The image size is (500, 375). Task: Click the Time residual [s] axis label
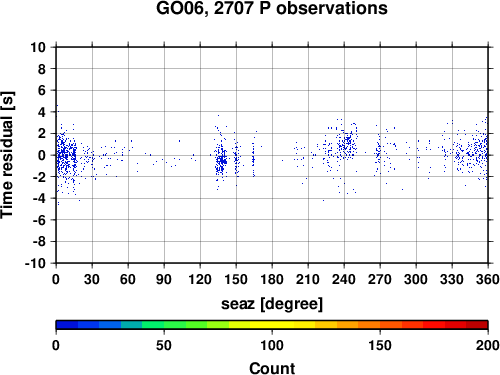pyautogui.click(x=7, y=155)
